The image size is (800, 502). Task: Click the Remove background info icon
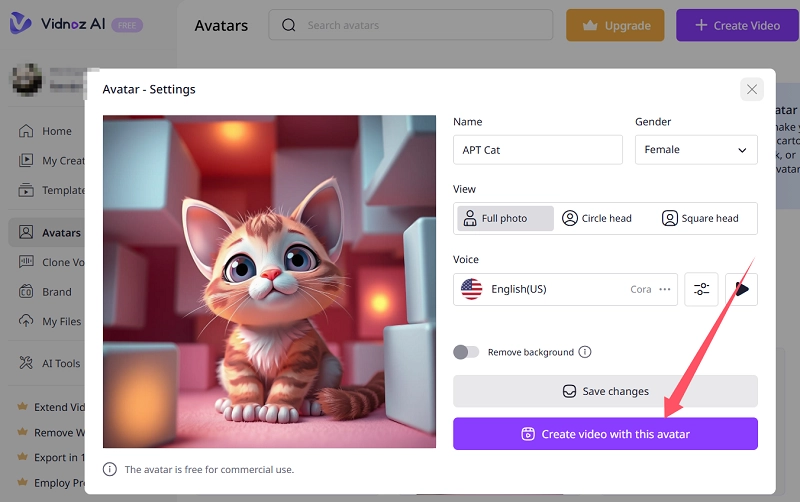coord(585,352)
